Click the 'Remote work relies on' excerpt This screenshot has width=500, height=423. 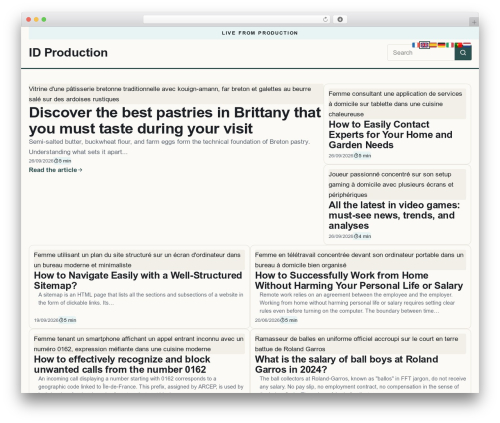point(357,303)
